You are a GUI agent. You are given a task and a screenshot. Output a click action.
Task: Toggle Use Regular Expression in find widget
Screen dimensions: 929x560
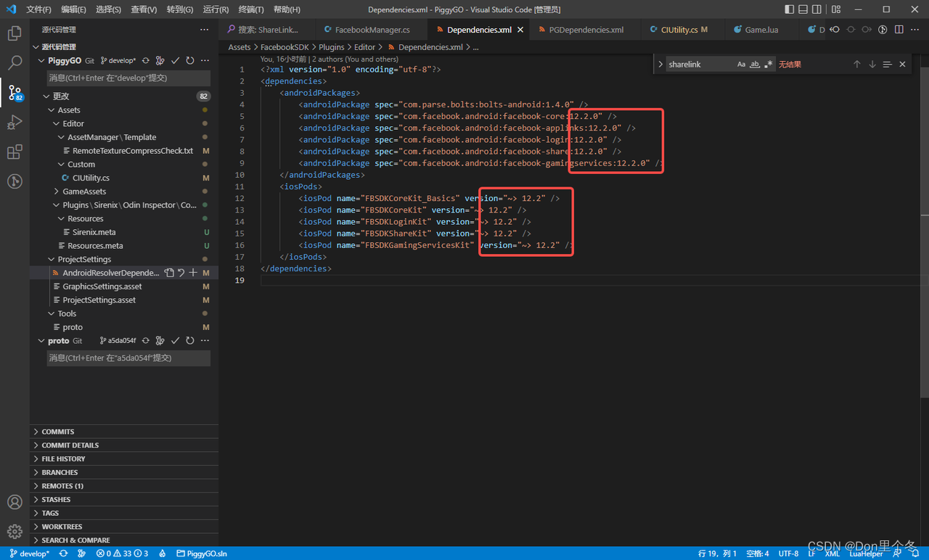[x=768, y=65]
